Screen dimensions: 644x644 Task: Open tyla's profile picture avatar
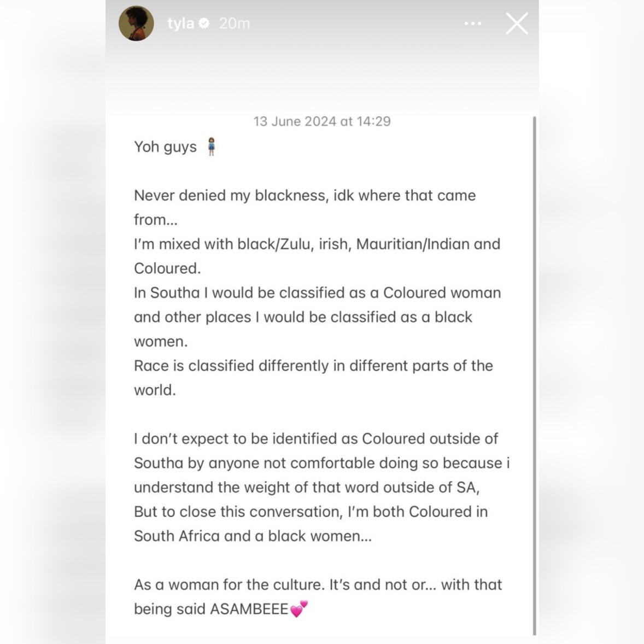pos(136,23)
